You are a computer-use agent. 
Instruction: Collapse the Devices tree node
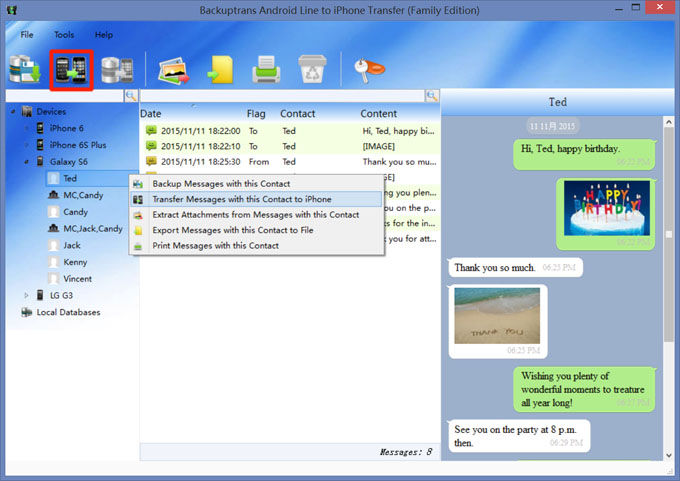tap(13, 112)
